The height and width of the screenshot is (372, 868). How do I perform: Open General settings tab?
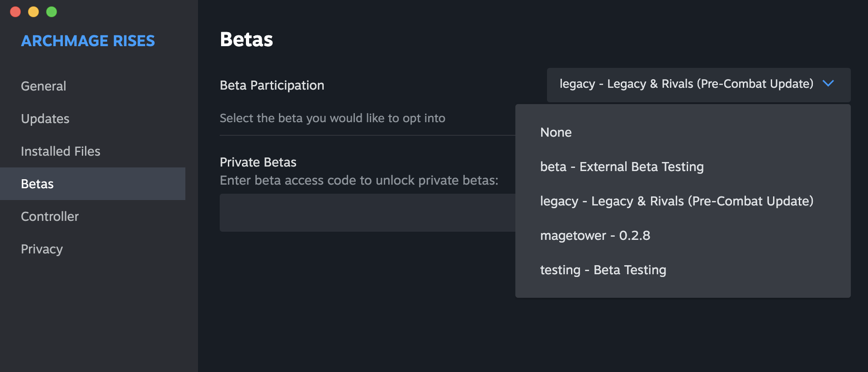pyautogui.click(x=43, y=86)
